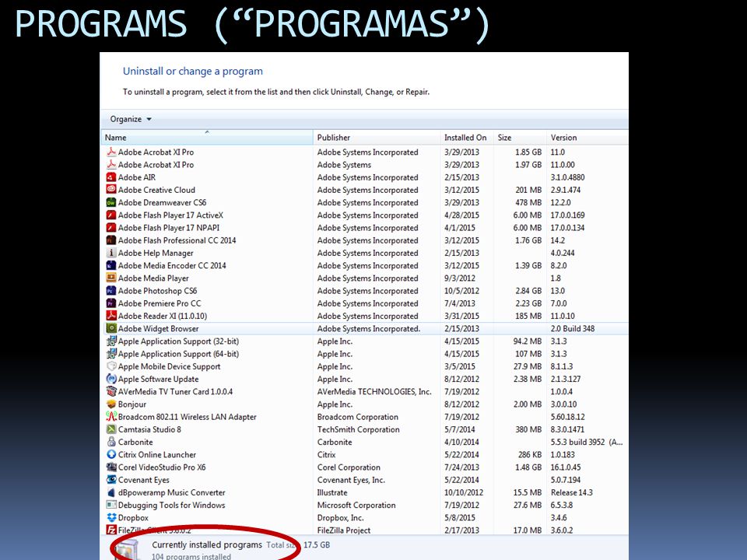747x560 pixels.
Task: Click version 5.5.3 build 3952 cell
Action: [587, 442]
